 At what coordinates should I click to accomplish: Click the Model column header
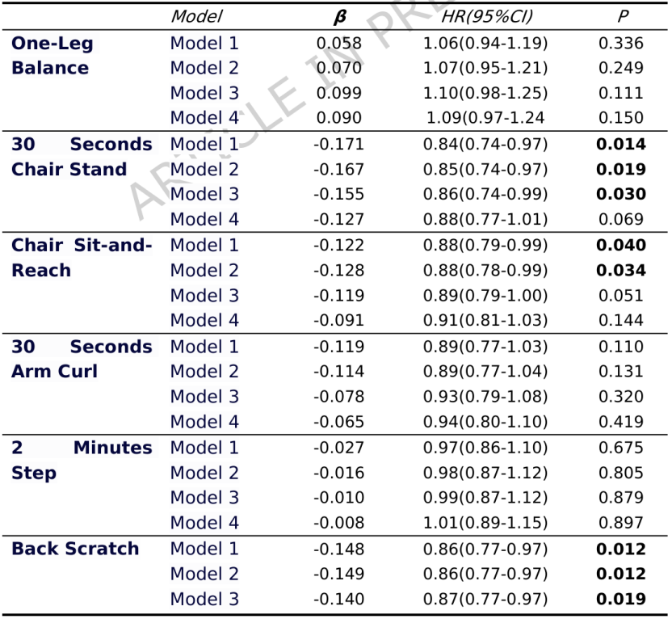click(196, 16)
